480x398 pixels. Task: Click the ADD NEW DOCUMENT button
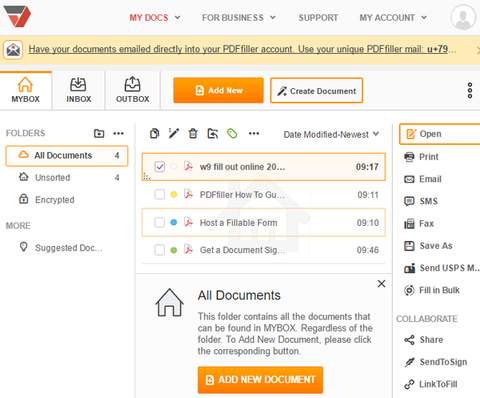(x=260, y=380)
